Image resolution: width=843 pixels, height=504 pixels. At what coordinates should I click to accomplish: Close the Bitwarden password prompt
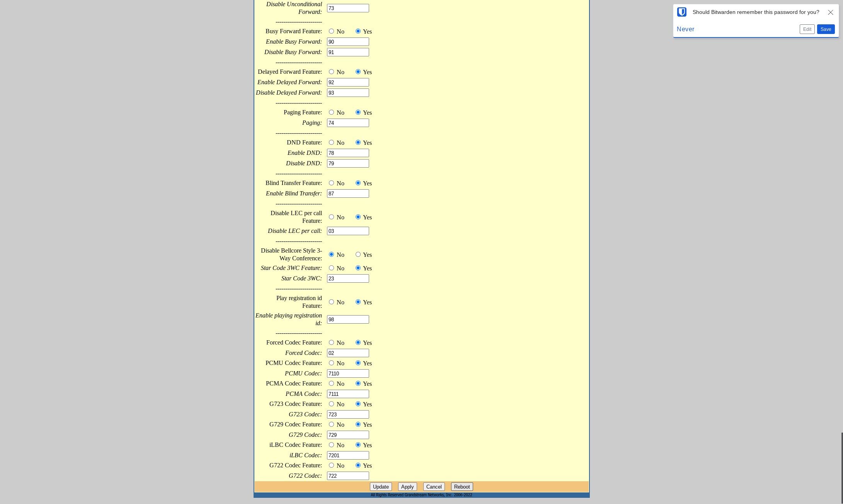(830, 12)
